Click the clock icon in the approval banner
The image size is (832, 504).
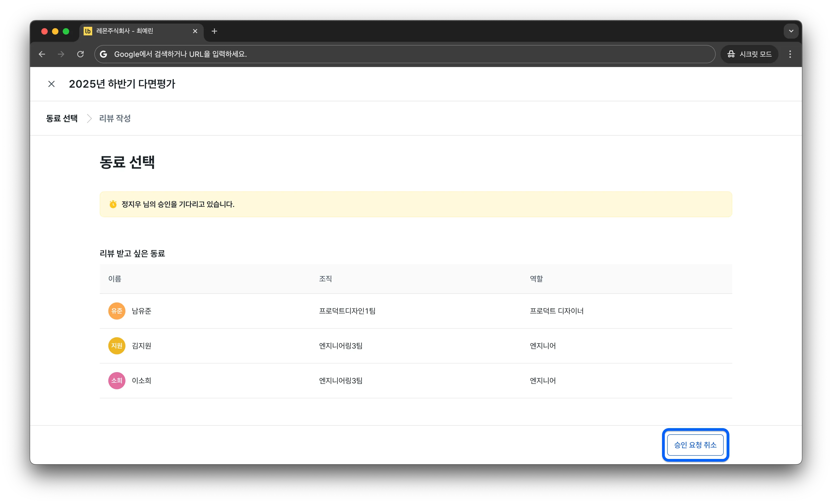(113, 204)
